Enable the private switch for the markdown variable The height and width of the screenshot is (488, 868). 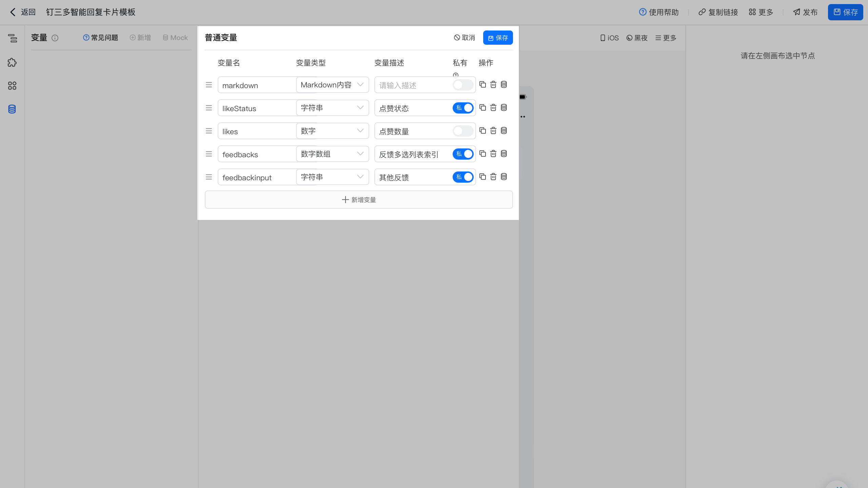point(463,85)
